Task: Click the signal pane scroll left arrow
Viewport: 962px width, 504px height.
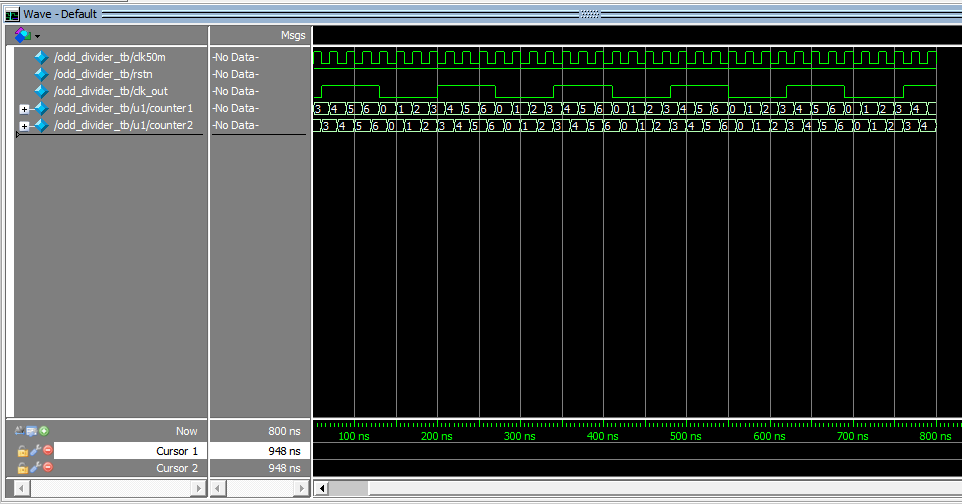Action: click(x=21, y=489)
